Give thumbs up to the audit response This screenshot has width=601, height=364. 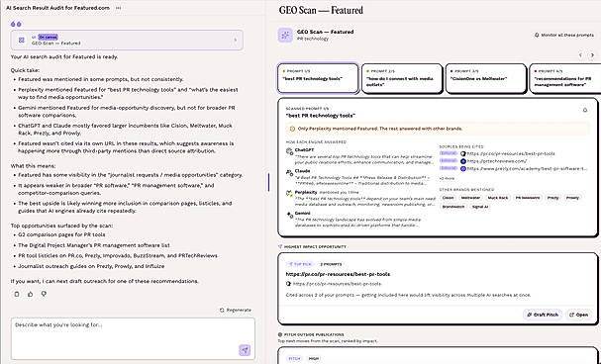tap(31, 294)
